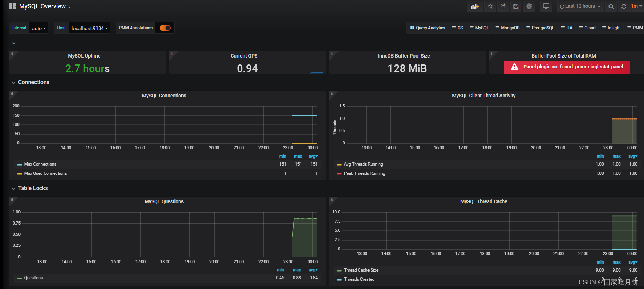Open the 1m refresh interval dropdown
The image size is (644, 289).
pos(636,6)
